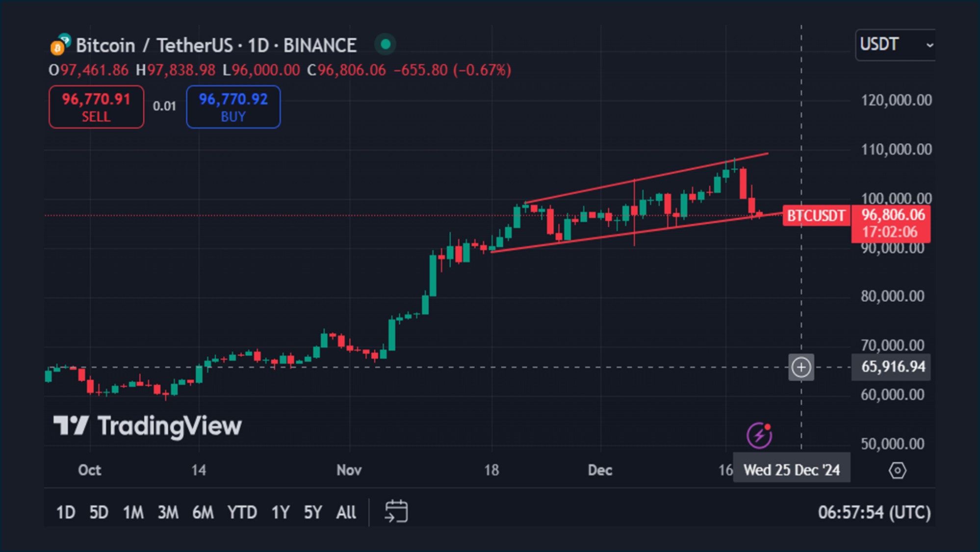Click the 70,000.00 price axis label

click(x=892, y=345)
